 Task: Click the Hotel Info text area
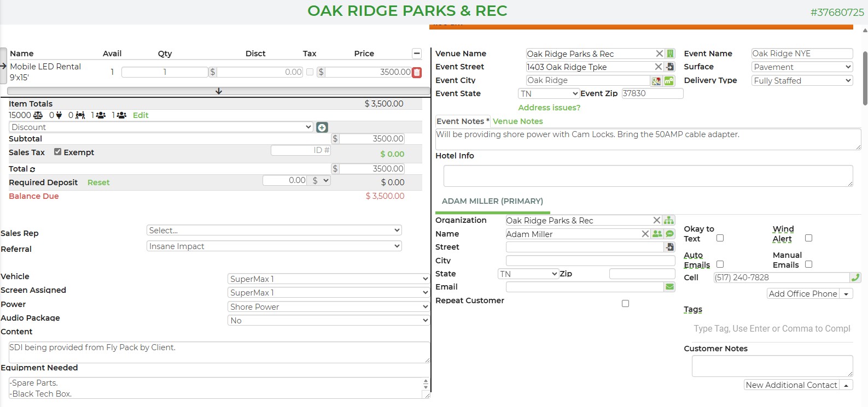[648, 176]
